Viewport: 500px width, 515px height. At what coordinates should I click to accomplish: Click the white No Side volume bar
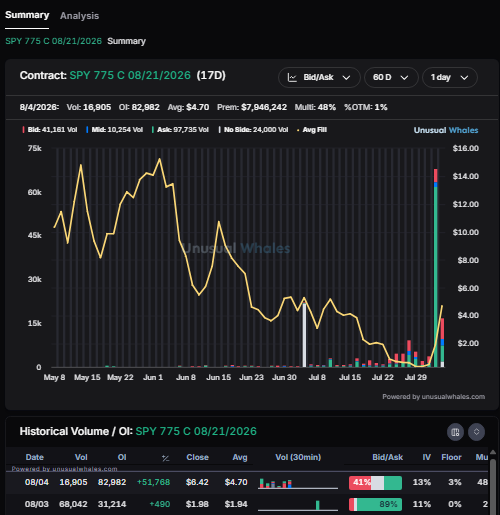pyautogui.click(x=304, y=335)
